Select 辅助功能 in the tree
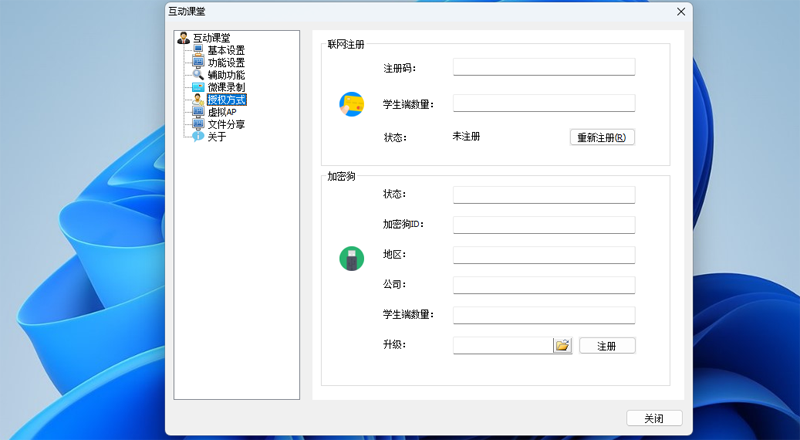Image resolution: width=800 pixels, height=440 pixels. tap(226, 75)
